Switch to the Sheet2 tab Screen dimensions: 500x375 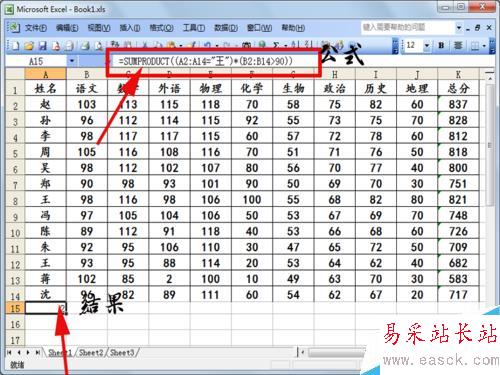91,352
